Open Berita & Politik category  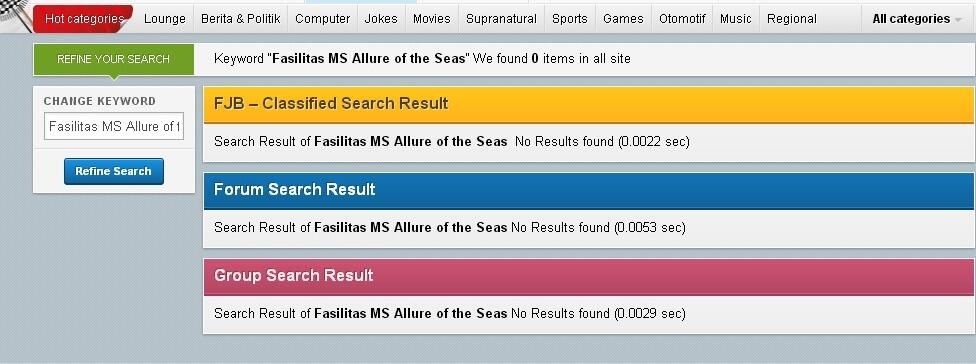[x=240, y=19]
